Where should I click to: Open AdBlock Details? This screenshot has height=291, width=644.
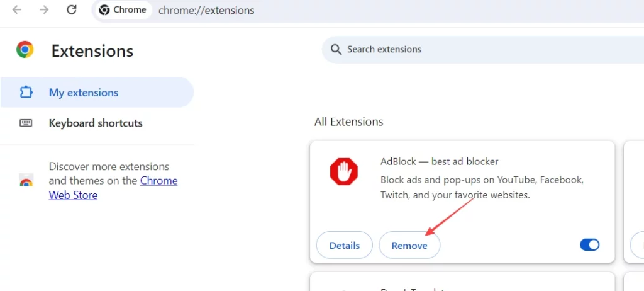click(x=345, y=245)
